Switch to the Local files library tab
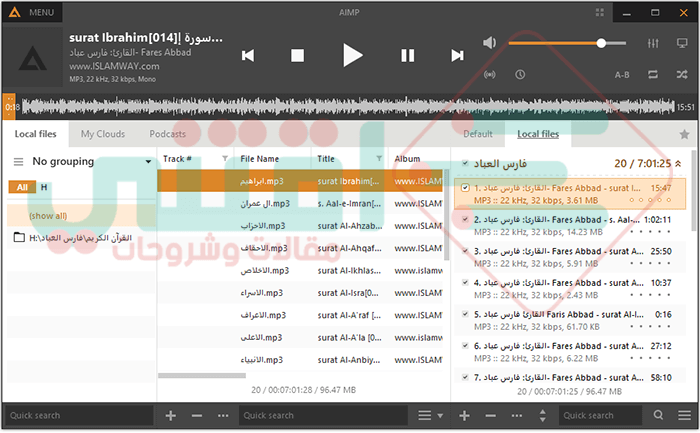 (x=35, y=134)
